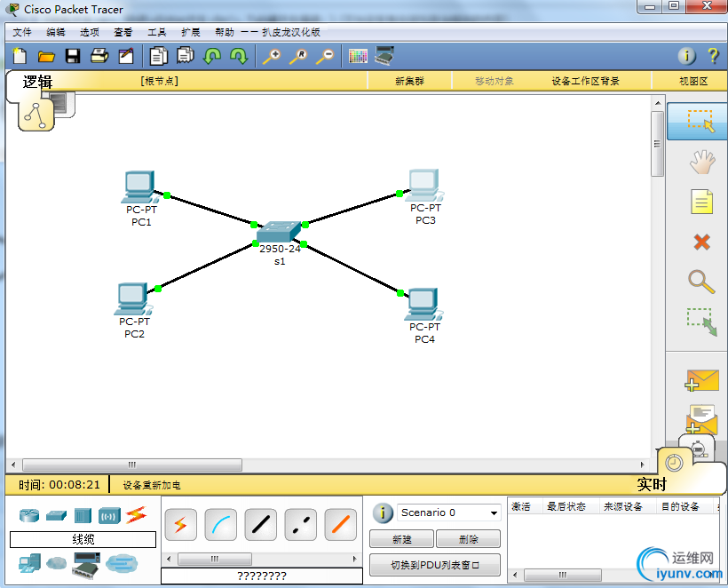This screenshot has height=588, width=728.
Task: Open help with the question mark icon
Action: point(713,56)
